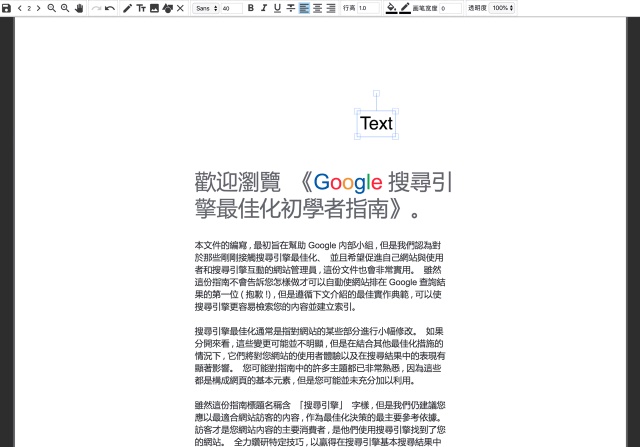Click the colored Google word in the headline

click(x=348, y=182)
